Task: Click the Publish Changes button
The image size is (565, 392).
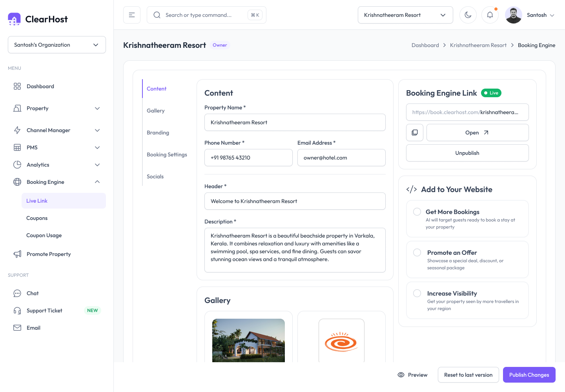Action: [x=529, y=375]
